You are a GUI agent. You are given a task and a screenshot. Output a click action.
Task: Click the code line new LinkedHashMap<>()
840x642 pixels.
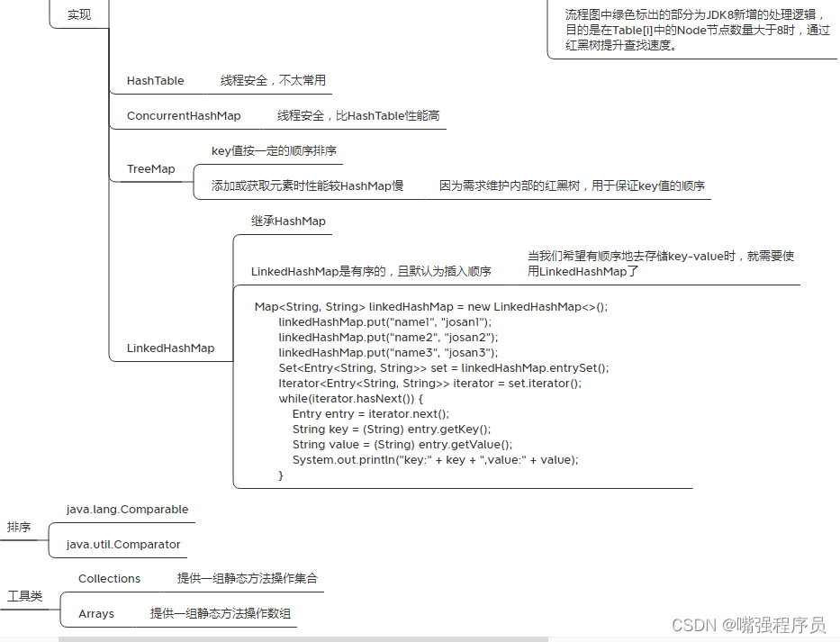pyautogui.click(x=431, y=307)
